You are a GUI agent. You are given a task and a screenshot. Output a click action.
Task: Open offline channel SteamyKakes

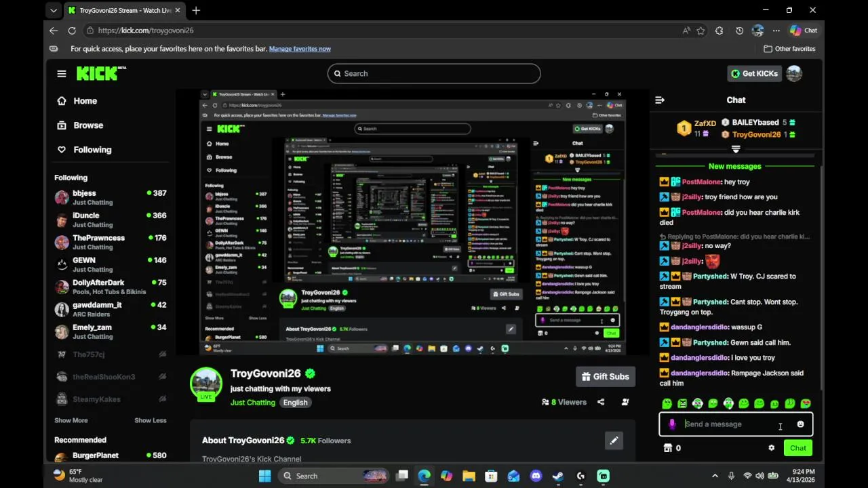[x=111, y=399]
